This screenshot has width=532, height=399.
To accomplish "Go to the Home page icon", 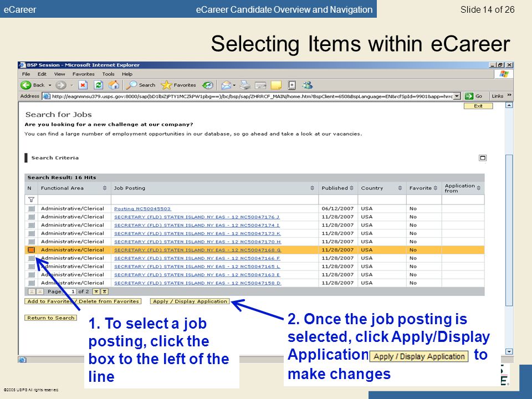I will 114,85.
